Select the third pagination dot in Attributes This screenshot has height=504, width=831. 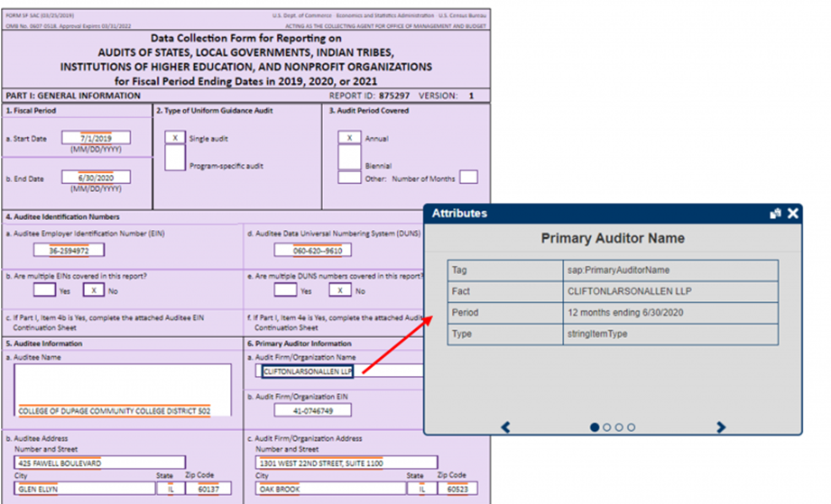[619, 427]
